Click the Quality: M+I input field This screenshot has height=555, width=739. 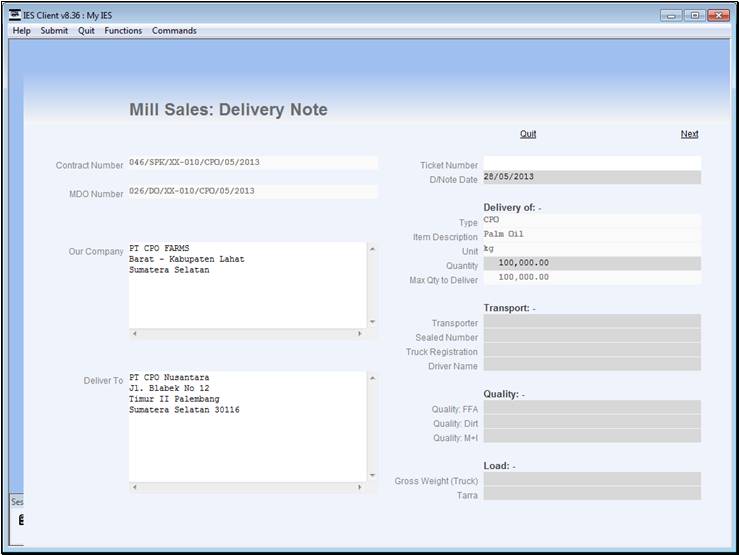[592, 436]
